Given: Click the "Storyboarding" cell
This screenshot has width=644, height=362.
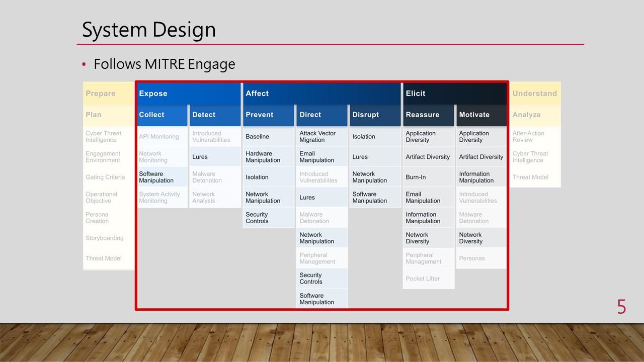Looking at the screenshot, I should pyautogui.click(x=109, y=238).
